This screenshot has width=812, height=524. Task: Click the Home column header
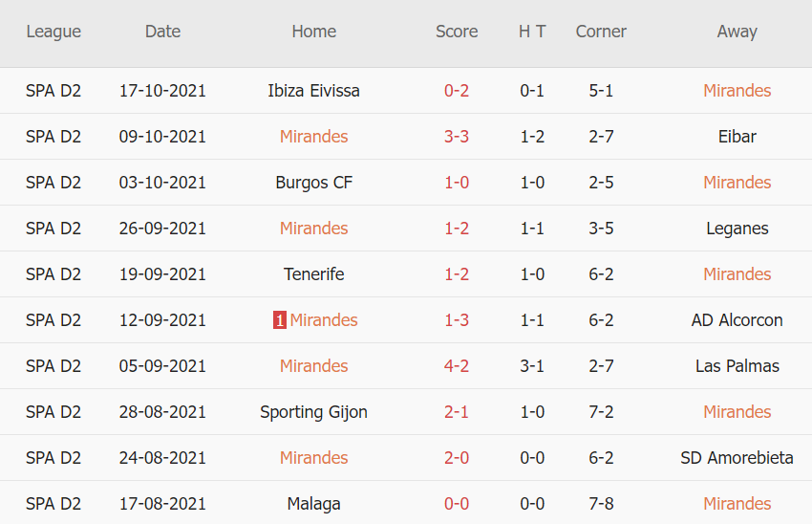coord(314,32)
